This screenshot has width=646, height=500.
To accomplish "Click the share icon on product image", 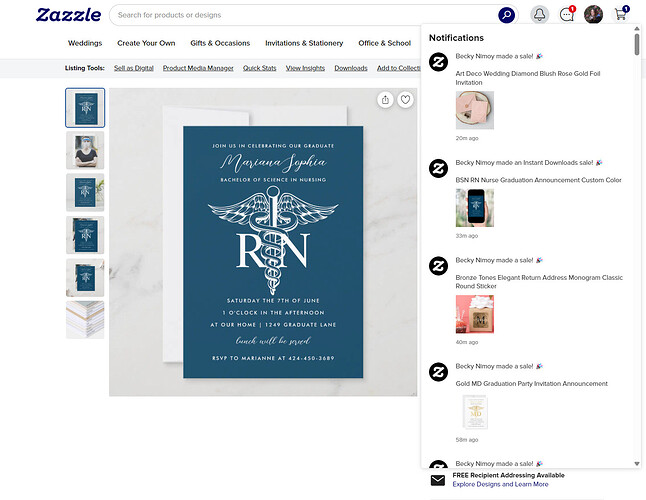I will click(x=385, y=100).
